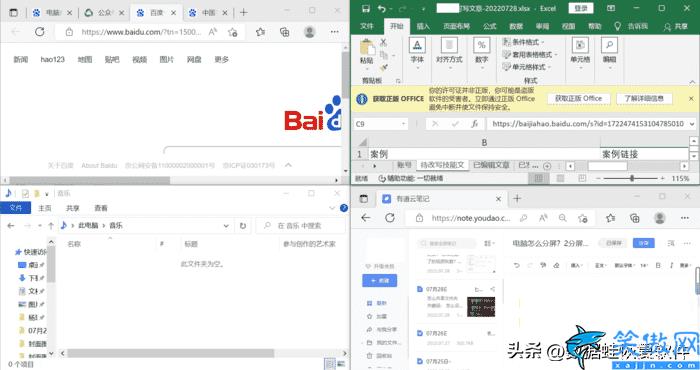Viewport: 700px width, 370px height.
Task: Open 插入 insert dropdown in Youdao editor
Action: coord(576,265)
